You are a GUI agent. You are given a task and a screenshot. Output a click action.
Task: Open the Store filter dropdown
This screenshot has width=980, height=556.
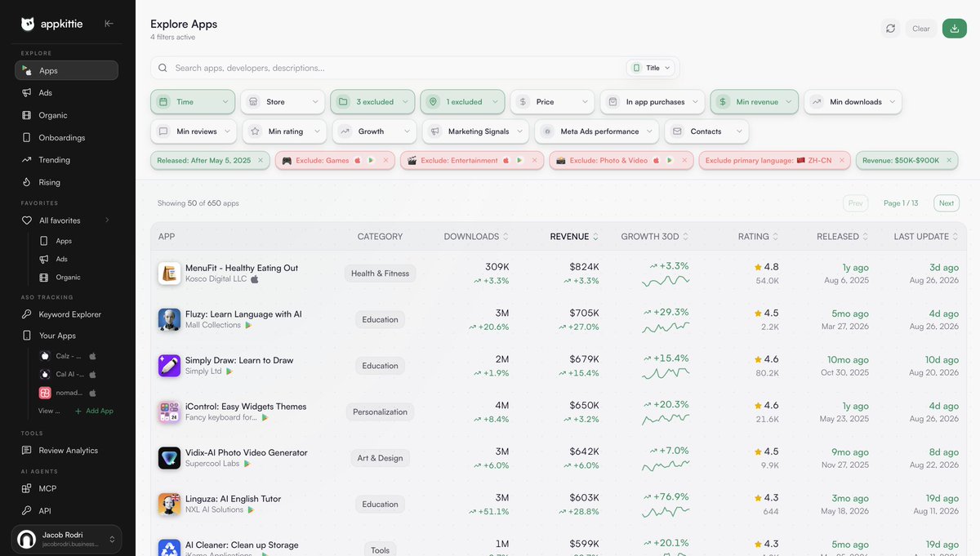pyautogui.click(x=283, y=102)
